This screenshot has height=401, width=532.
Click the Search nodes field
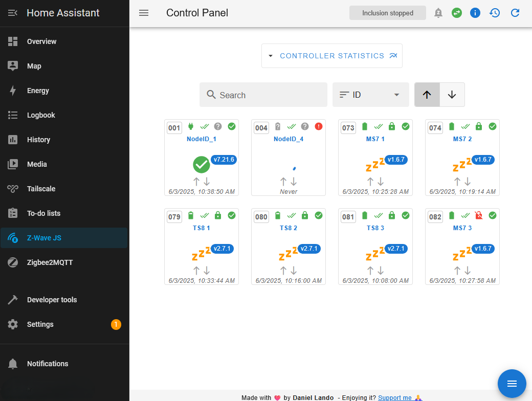point(263,95)
